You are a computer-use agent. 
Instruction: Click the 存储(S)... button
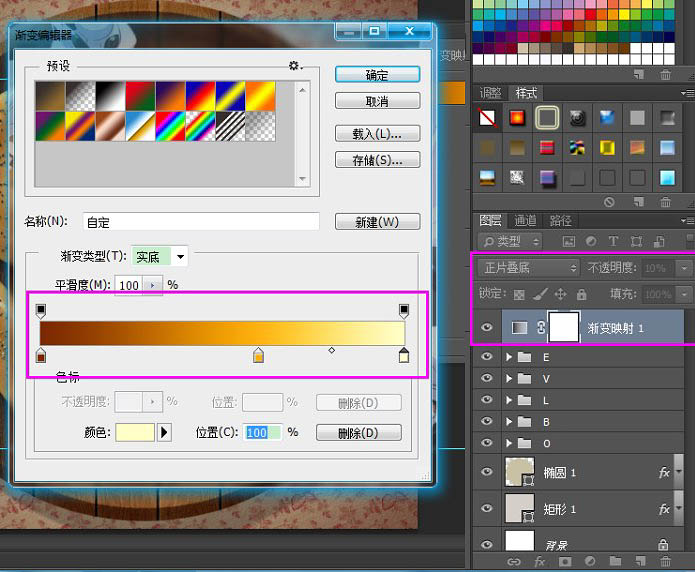(x=377, y=160)
